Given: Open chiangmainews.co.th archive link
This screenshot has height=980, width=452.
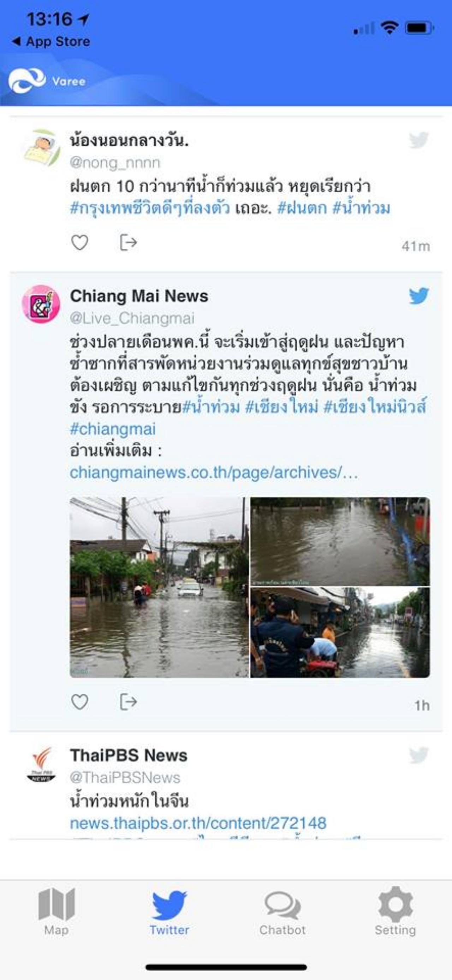Looking at the screenshot, I should point(214,473).
